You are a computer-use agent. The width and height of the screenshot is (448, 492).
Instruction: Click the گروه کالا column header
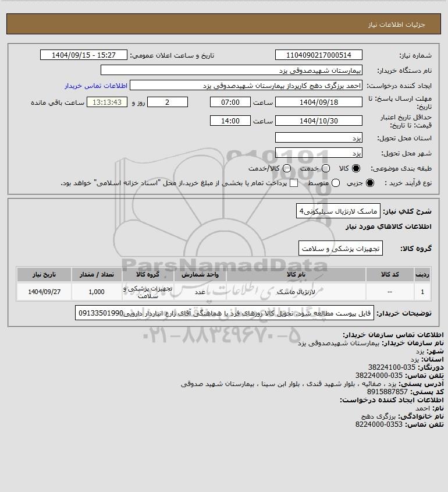148,275
